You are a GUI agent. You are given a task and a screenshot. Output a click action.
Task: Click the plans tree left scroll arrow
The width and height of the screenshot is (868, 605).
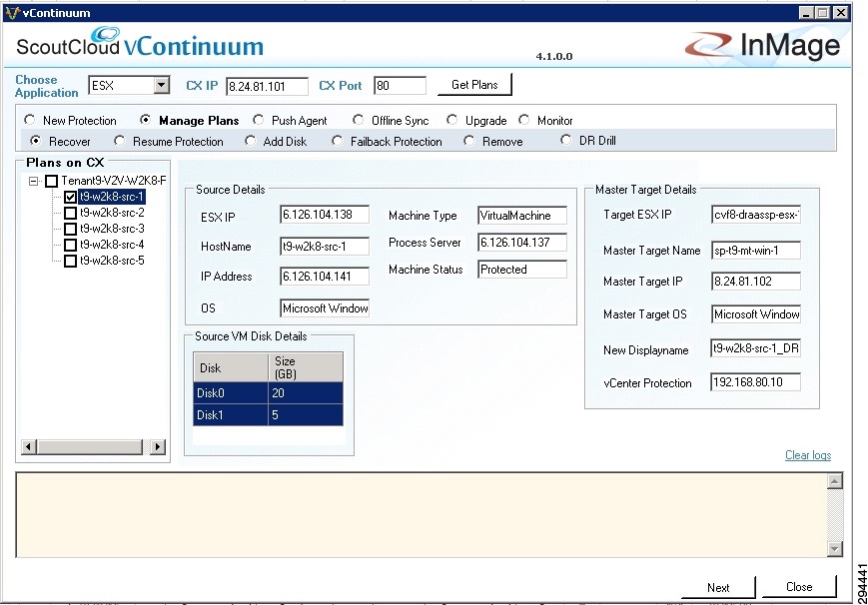(x=29, y=446)
